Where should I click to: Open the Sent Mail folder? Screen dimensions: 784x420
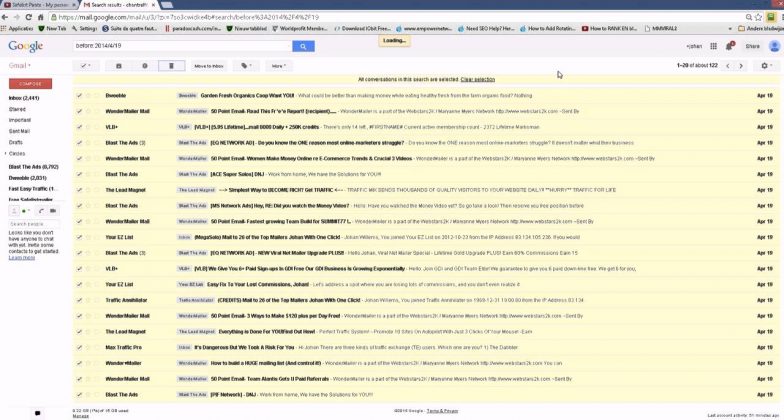[x=19, y=131]
